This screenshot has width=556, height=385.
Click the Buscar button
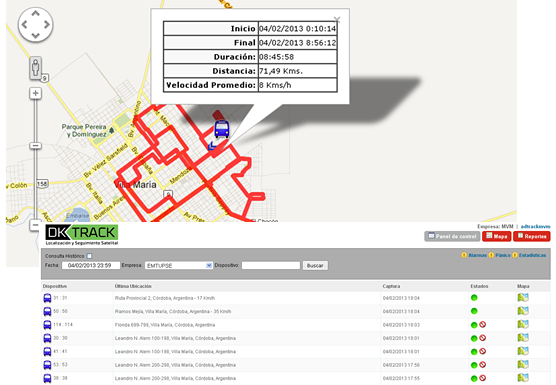coord(315,266)
